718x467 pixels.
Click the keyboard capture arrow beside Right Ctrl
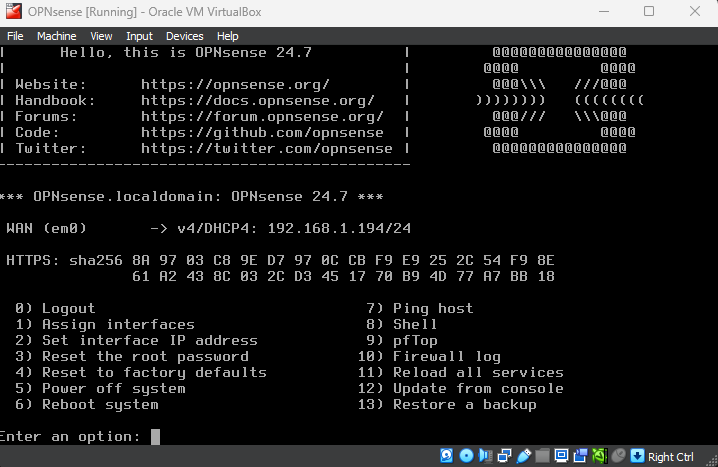638,456
